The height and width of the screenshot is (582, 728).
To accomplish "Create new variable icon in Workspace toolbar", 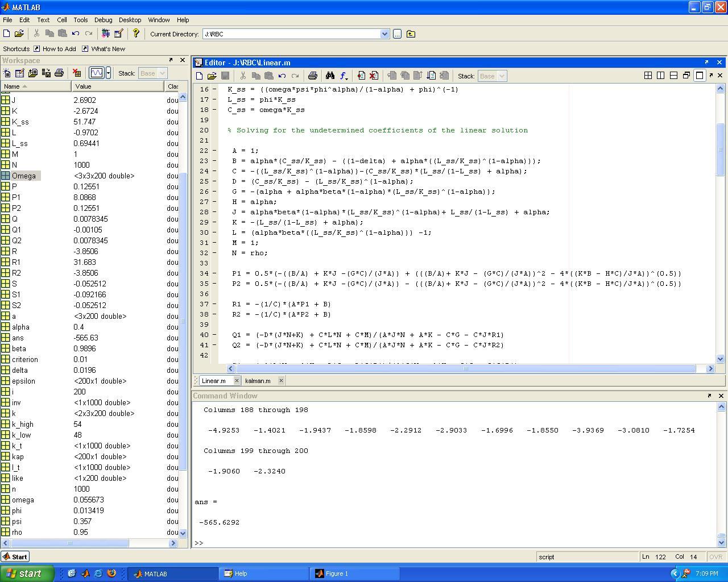I will (7, 73).
